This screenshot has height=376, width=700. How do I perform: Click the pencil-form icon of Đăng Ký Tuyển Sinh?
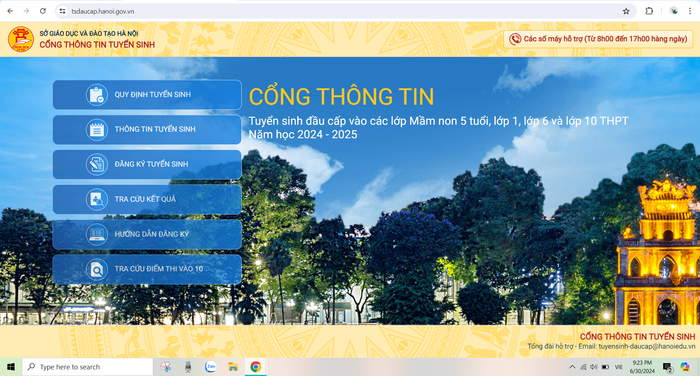point(97,164)
